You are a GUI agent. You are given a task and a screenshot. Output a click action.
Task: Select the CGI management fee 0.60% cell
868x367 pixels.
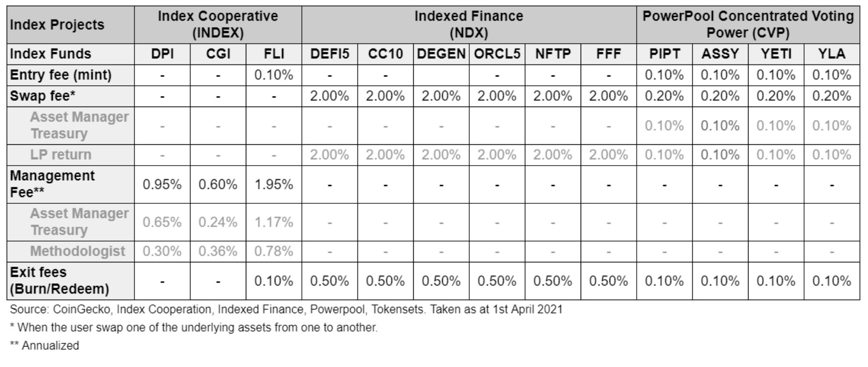(218, 184)
